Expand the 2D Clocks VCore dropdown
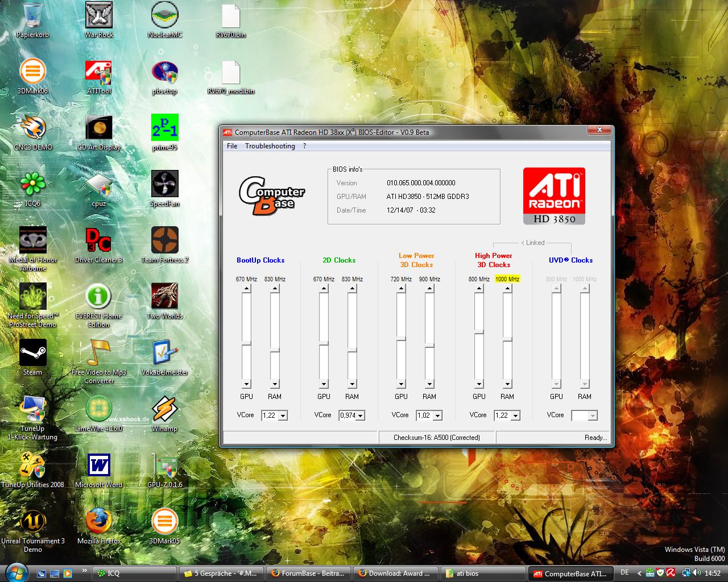 [x=360, y=415]
